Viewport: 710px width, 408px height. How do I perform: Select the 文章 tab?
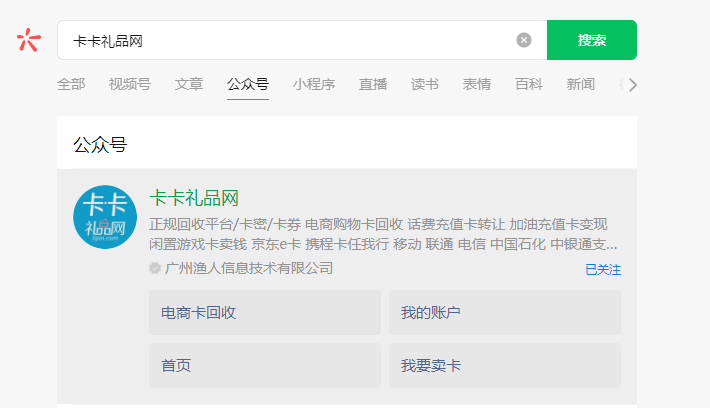(x=189, y=84)
